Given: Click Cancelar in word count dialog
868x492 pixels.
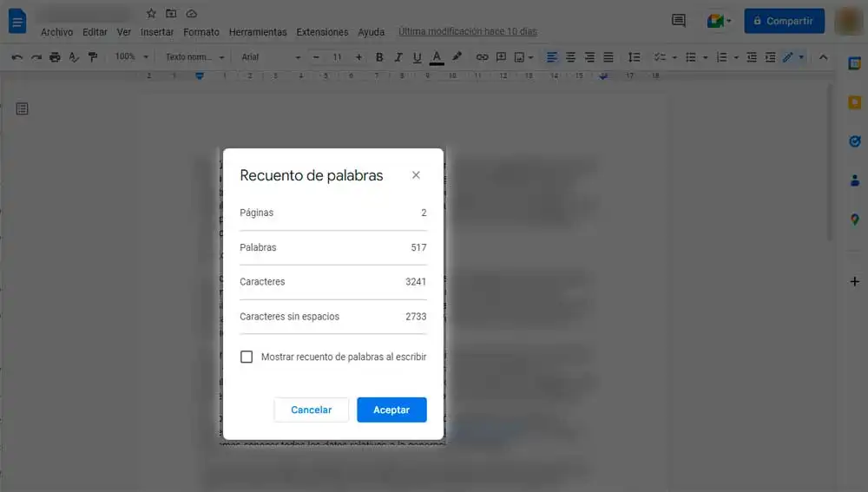Looking at the screenshot, I should point(311,410).
